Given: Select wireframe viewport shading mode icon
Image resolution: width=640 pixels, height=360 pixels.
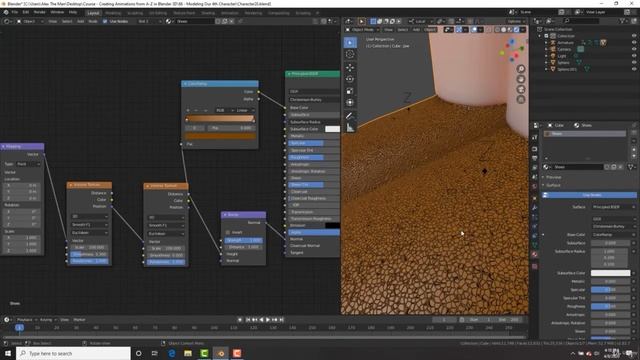Looking at the screenshot, I should [x=497, y=29].
